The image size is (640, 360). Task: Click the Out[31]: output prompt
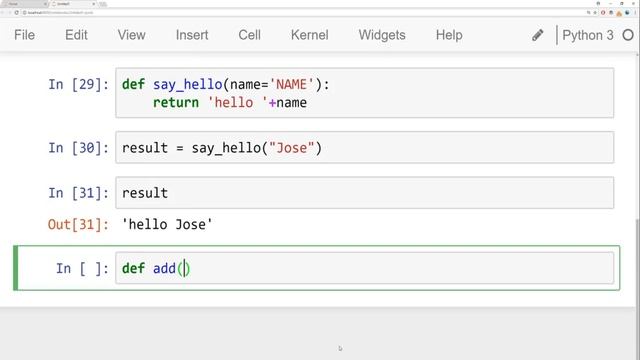[78, 224]
